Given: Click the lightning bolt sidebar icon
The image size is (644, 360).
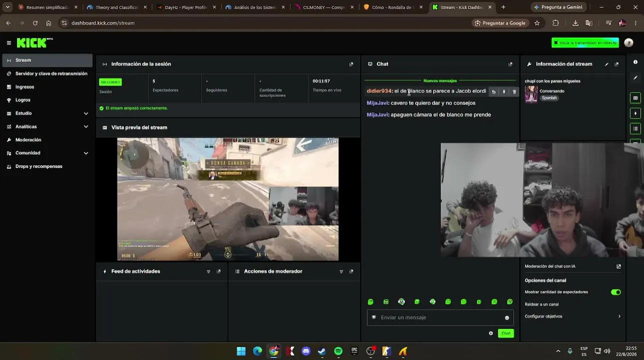Looking at the screenshot, I should click(x=635, y=113).
